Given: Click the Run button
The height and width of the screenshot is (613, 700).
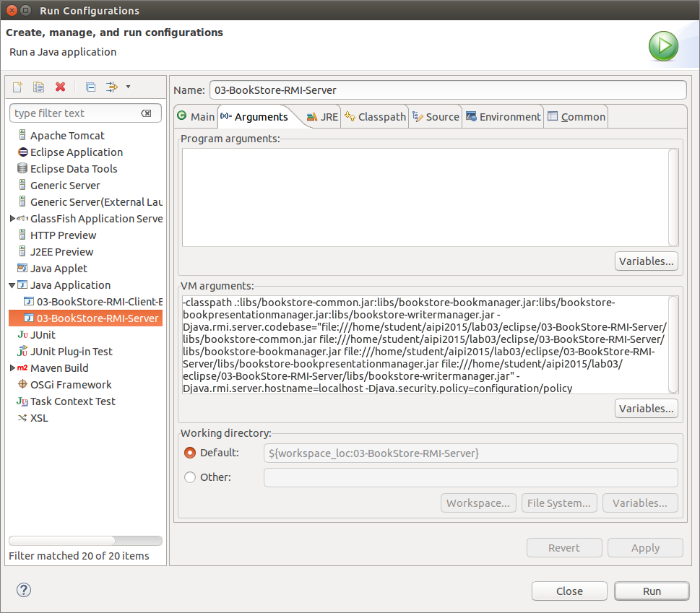Looking at the screenshot, I should coord(652,591).
